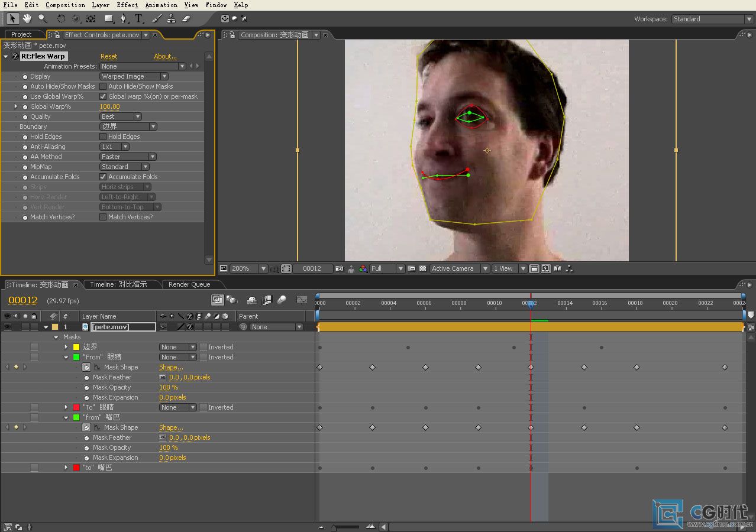Select the Eraser tool
The height and width of the screenshot is (532, 756).
(x=186, y=19)
